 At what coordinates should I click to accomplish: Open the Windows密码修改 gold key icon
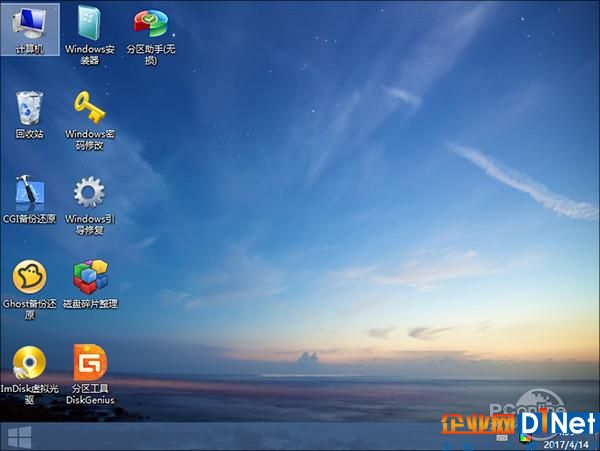(x=90, y=120)
